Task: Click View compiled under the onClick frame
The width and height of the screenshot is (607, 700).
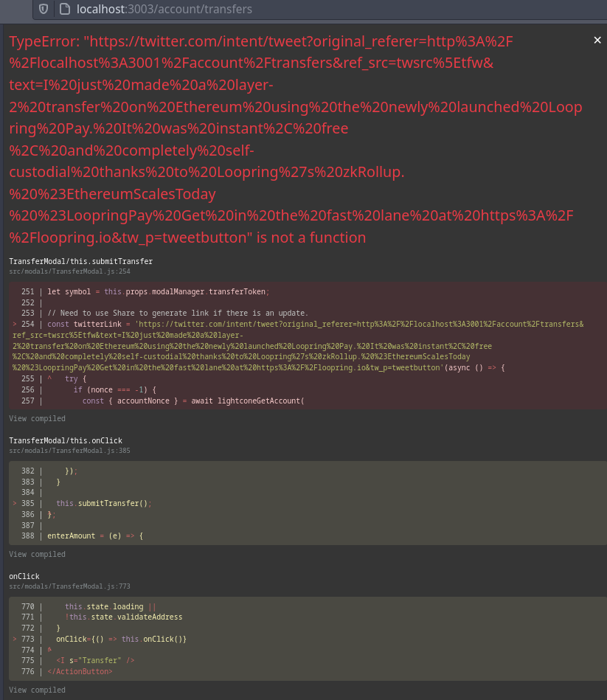Action: coord(37,690)
